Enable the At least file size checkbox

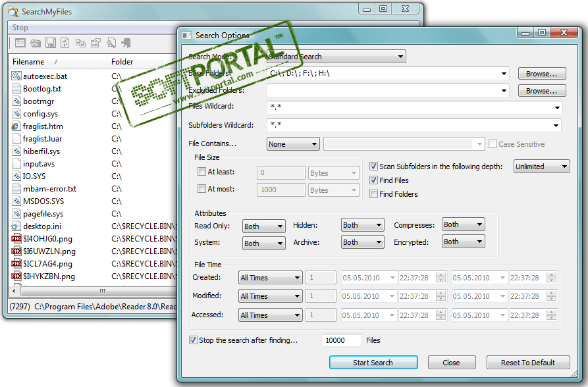coord(201,172)
